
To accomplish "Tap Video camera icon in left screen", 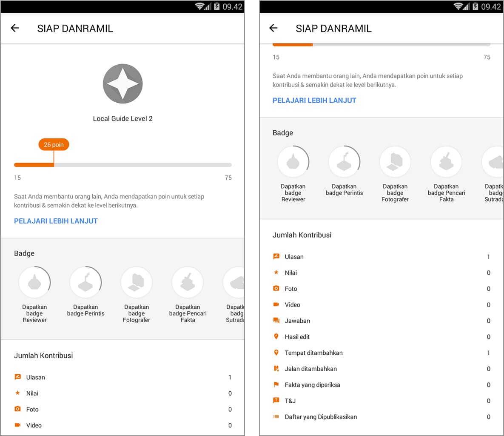I will pos(18,425).
